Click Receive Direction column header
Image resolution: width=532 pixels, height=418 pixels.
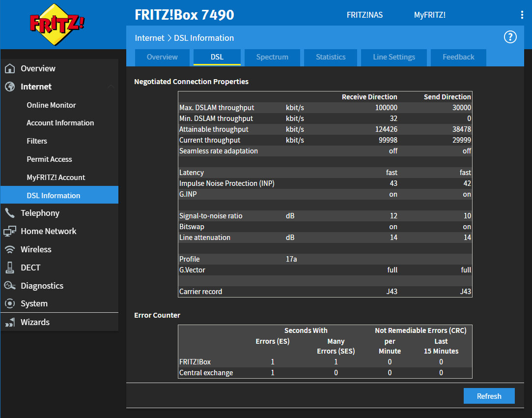click(369, 97)
